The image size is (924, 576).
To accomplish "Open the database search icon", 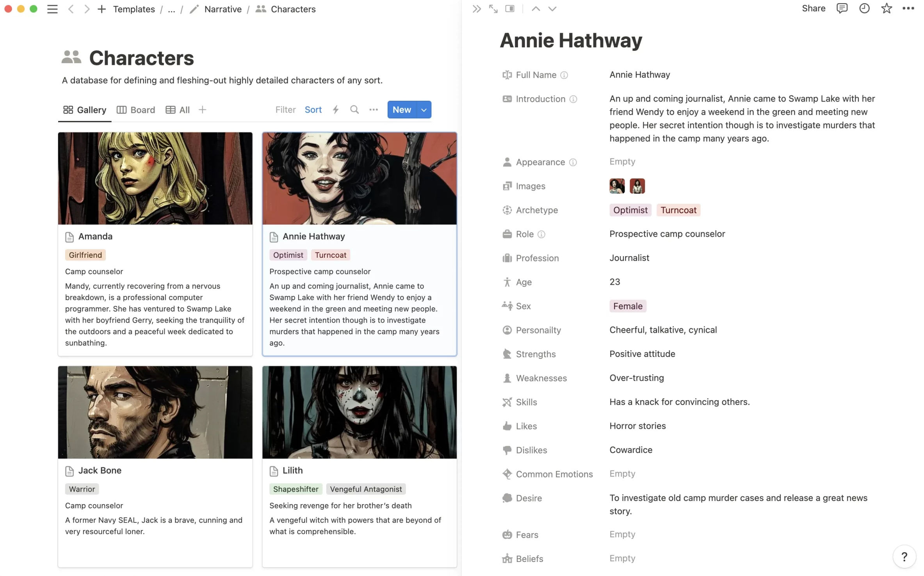I will (354, 110).
